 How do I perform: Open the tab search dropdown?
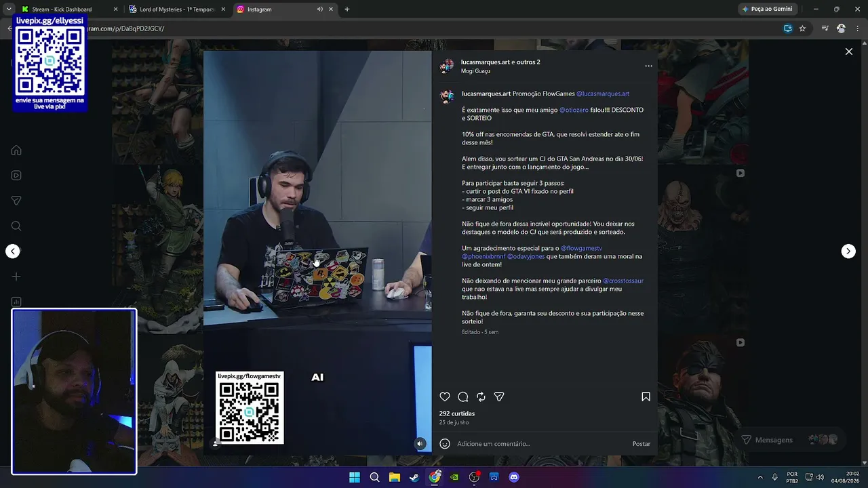pos(8,9)
